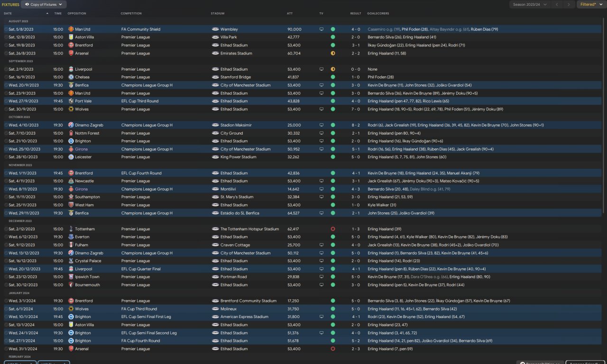Screen dimensions: 607x364
Task: Click the Southampton club badge
Action: 71,197
